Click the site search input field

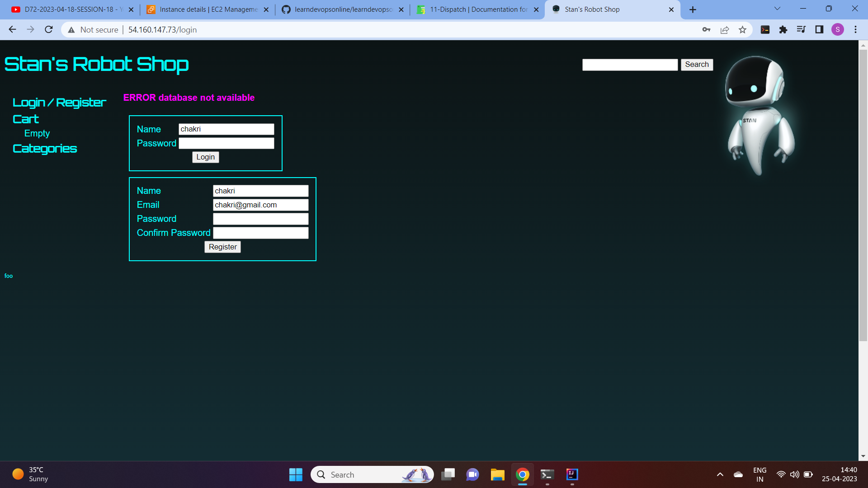coord(630,65)
